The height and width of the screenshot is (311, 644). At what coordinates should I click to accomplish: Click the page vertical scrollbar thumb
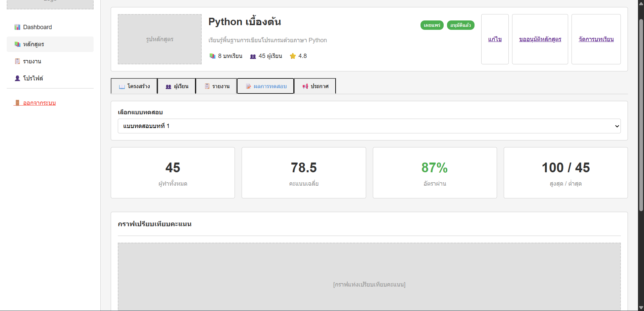click(x=641, y=114)
